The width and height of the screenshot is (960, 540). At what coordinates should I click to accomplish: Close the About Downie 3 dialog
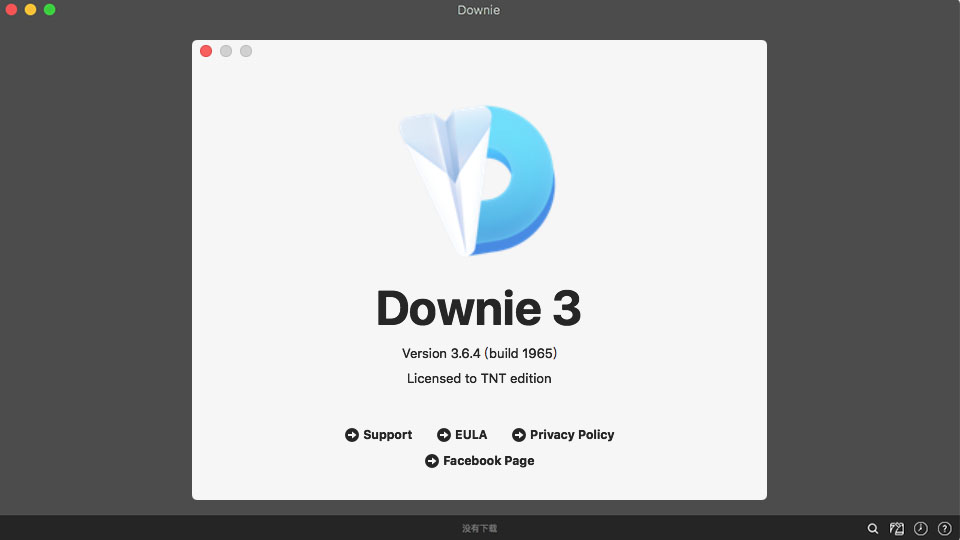tap(206, 51)
